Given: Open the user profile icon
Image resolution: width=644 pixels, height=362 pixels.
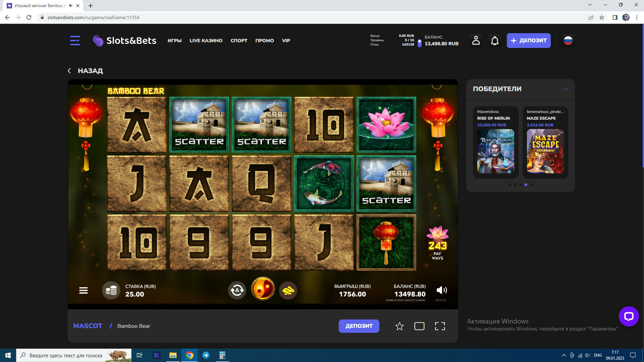Looking at the screenshot, I should pos(476,41).
